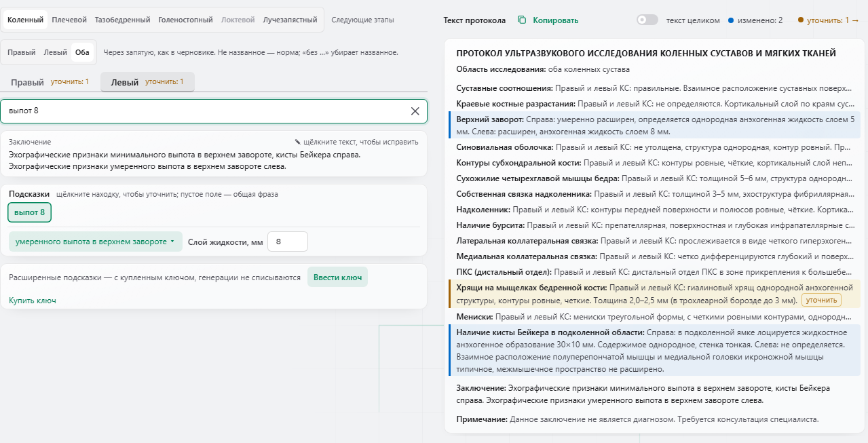Click the 'Слой жидкости, мм' value field
The width and height of the screenshot is (868, 443).
(x=288, y=242)
